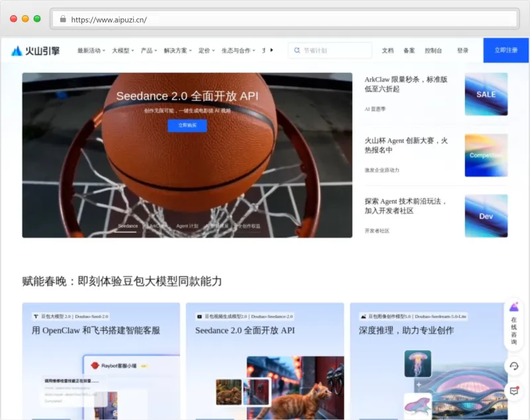
Task: Click the 赋能春晚 section heading
Action: click(x=122, y=281)
